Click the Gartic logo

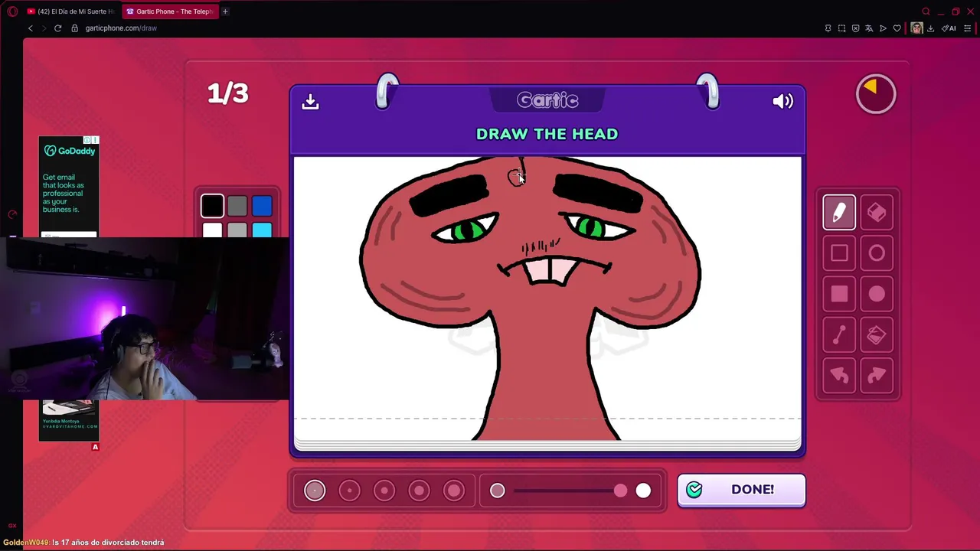point(547,100)
